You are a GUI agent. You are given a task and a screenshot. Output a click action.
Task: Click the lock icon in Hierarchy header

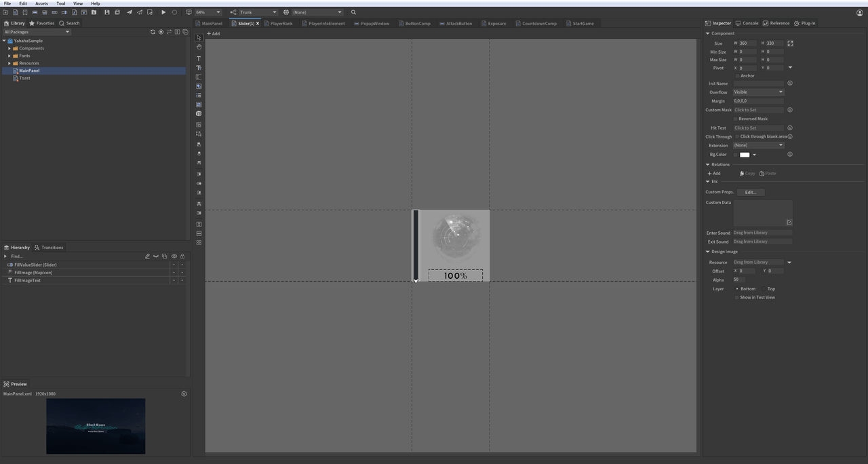click(x=182, y=256)
